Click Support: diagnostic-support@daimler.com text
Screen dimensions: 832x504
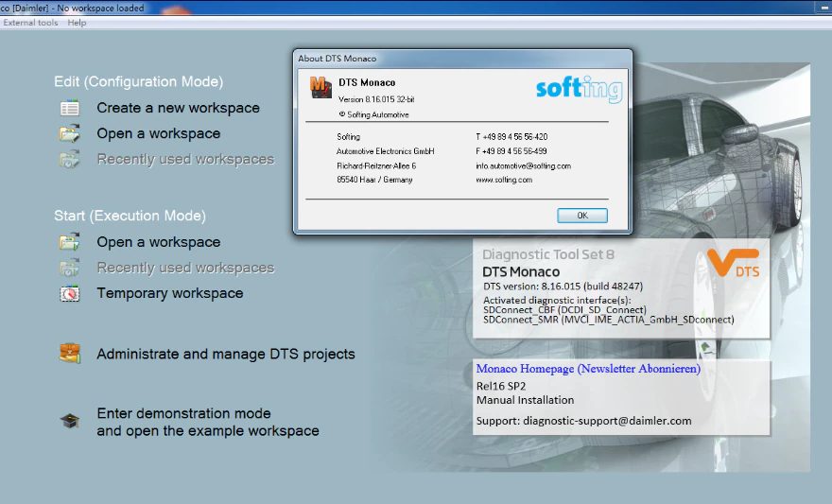(583, 421)
